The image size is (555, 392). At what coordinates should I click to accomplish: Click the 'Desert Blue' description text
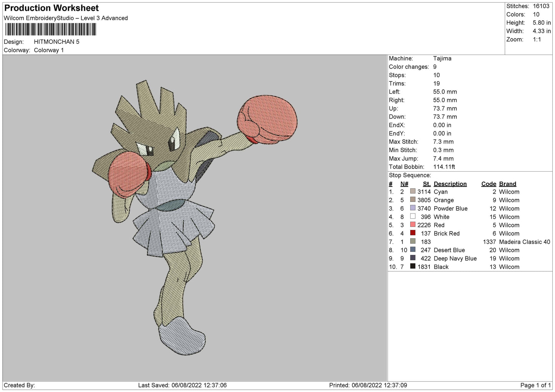pyautogui.click(x=449, y=250)
